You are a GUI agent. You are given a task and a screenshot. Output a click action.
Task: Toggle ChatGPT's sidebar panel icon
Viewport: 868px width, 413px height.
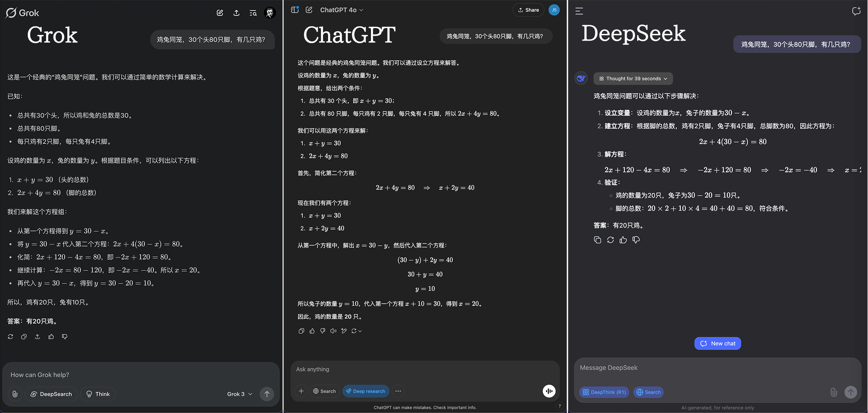coord(295,10)
